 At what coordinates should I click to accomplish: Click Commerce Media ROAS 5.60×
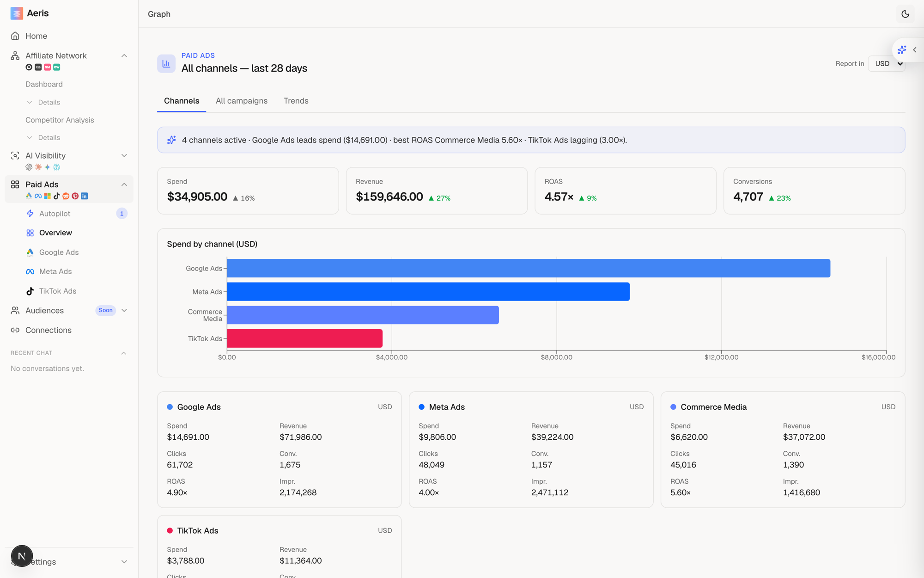click(681, 493)
